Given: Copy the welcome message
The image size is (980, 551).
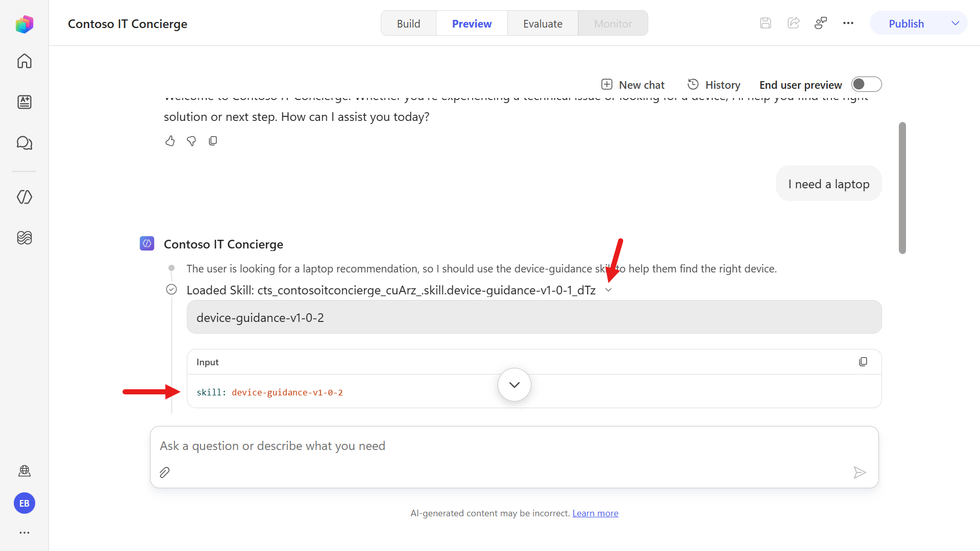Looking at the screenshot, I should tap(213, 141).
